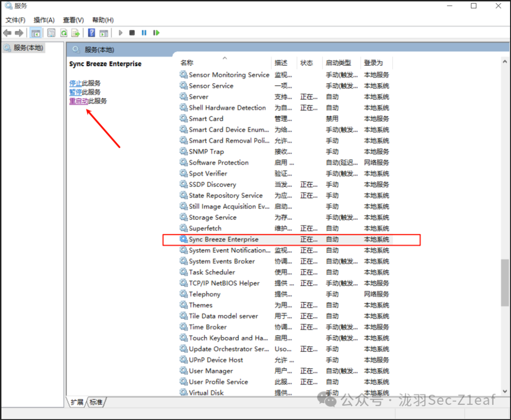Click the gear icon beside Superfetch

(184, 228)
